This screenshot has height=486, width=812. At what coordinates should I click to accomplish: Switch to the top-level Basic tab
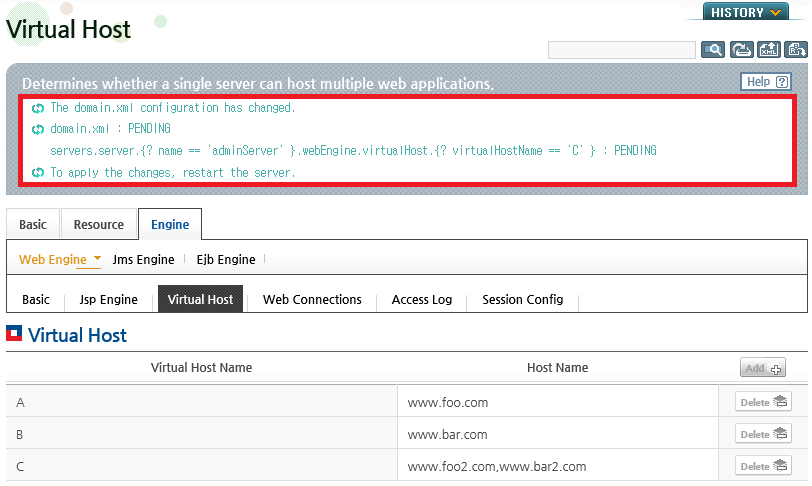pos(33,224)
